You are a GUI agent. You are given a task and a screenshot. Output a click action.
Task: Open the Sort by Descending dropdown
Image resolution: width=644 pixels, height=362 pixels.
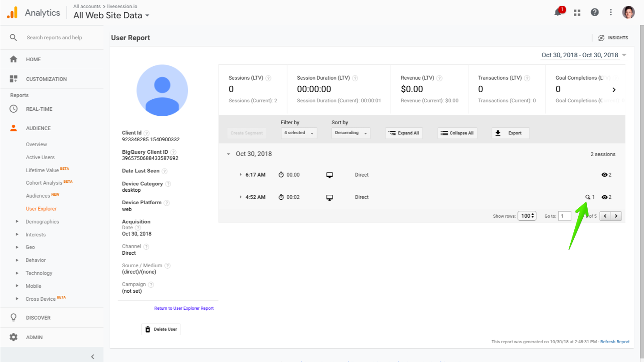(350, 133)
